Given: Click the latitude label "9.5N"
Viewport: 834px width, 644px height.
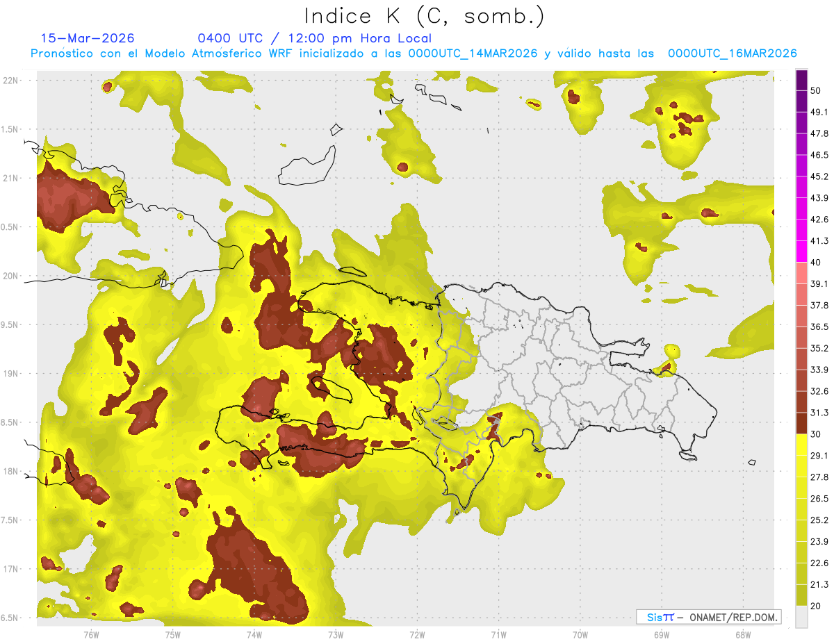Looking at the screenshot, I should tap(9, 324).
